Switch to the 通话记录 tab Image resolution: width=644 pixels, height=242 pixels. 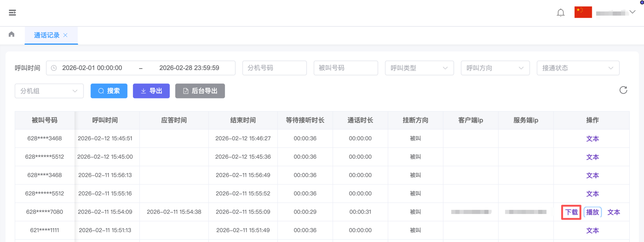click(46, 35)
